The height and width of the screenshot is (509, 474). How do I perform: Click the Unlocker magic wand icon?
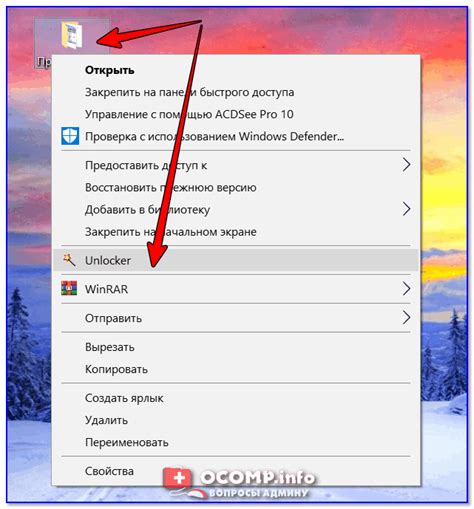[x=69, y=260]
